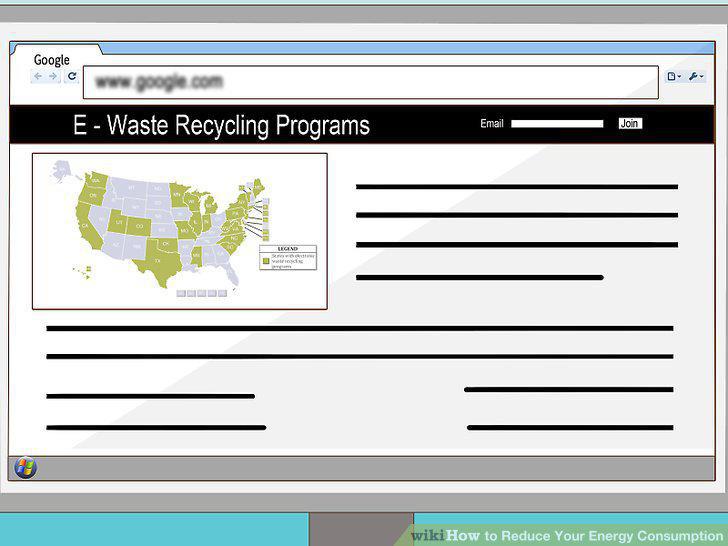Click the E-Waste Recycling Programs heading

pyautogui.click(x=221, y=125)
